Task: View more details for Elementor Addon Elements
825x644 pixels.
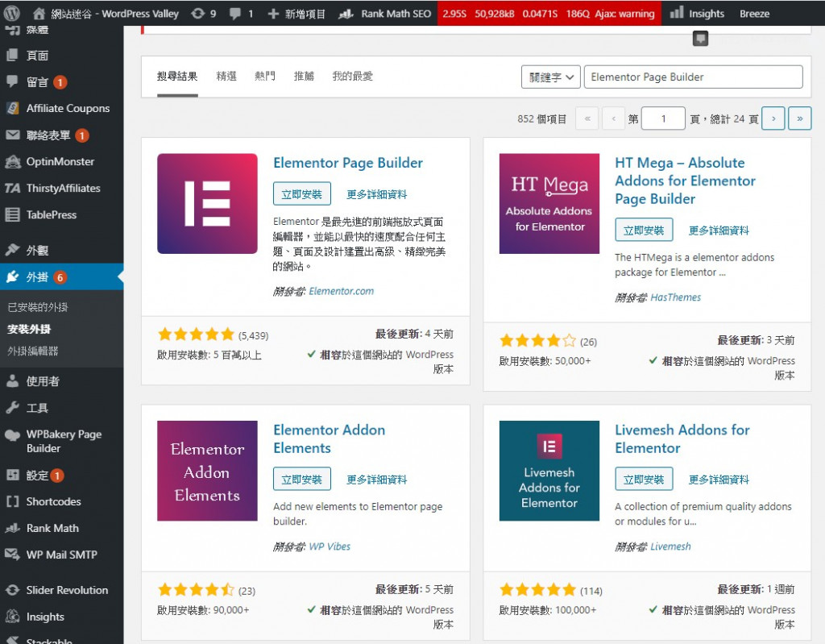Action: pos(377,480)
